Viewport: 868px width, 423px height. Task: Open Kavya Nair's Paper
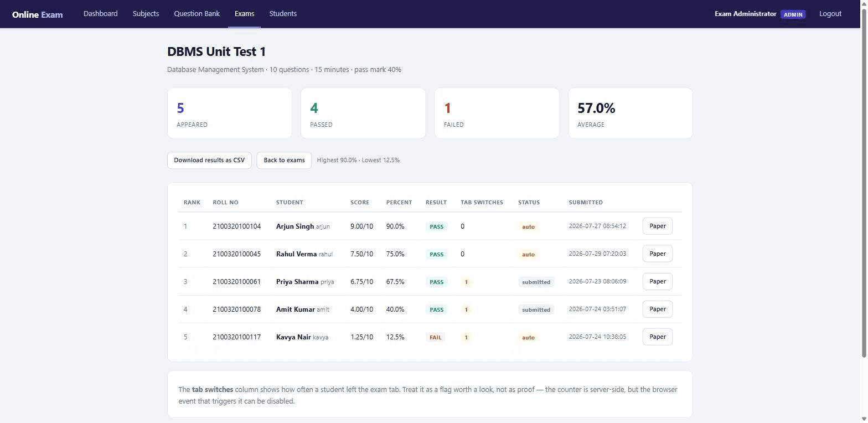point(657,337)
